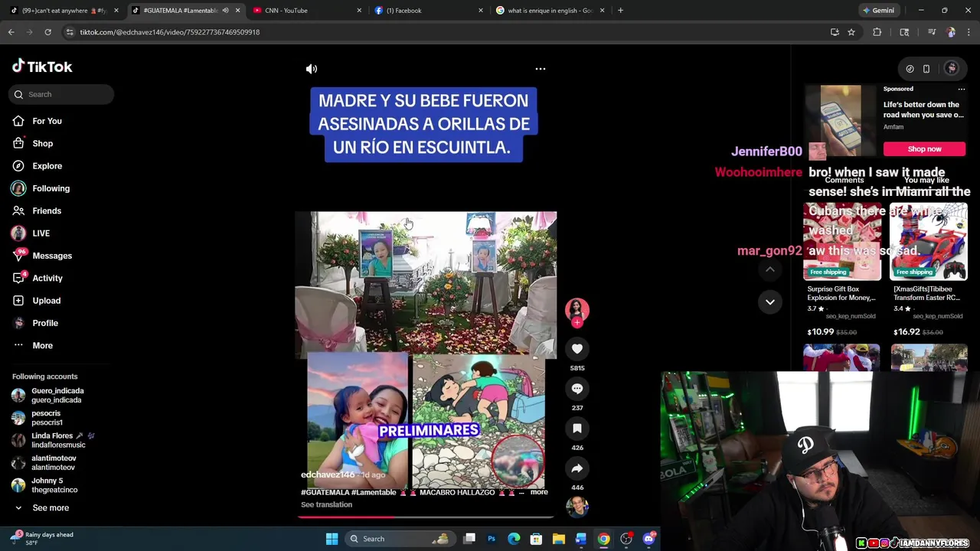The image size is (980, 551).
Task: Seek the video progress bar
Action: (426, 517)
